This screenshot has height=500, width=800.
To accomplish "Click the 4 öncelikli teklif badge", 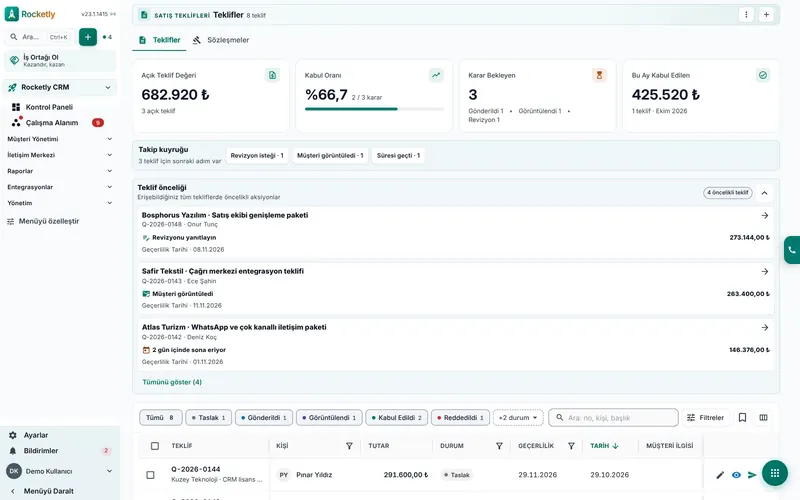I will pyautogui.click(x=728, y=193).
